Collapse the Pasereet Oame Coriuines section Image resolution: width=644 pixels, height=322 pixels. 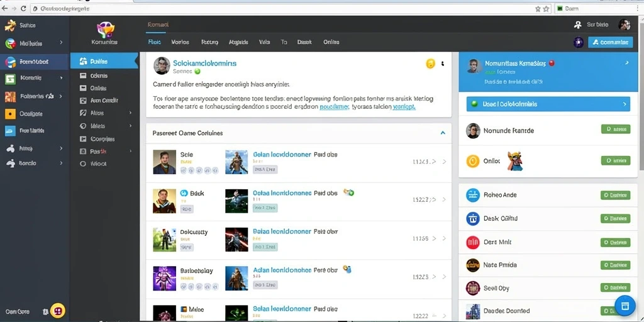(443, 133)
